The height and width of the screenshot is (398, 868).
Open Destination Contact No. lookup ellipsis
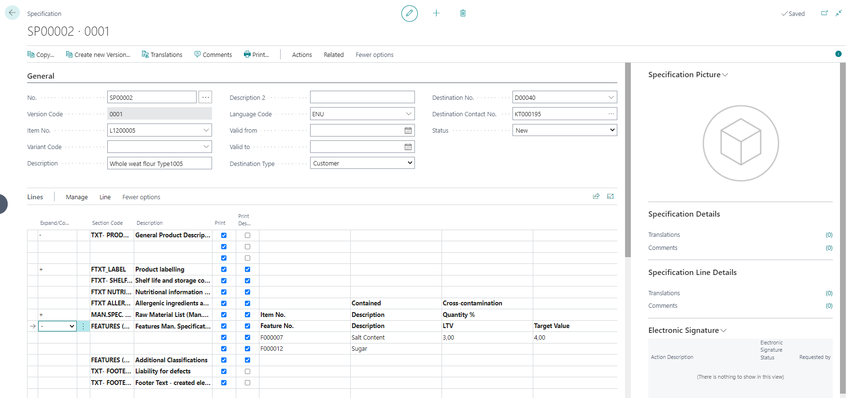point(611,114)
